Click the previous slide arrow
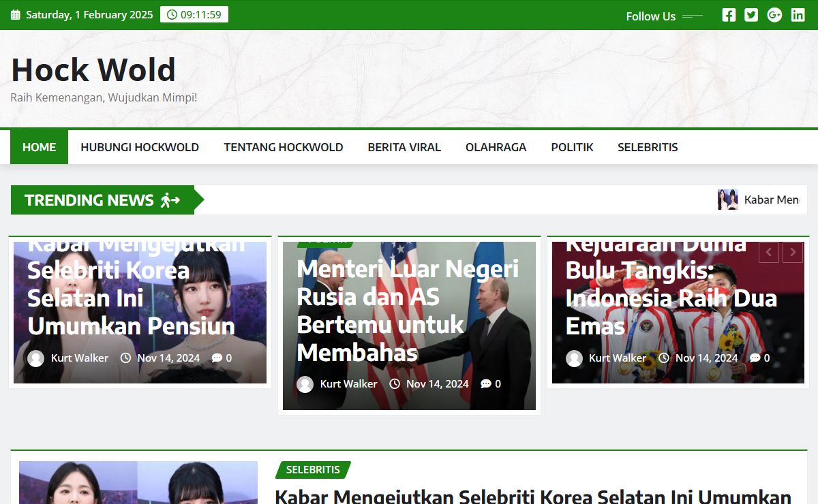This screenshot has height=504, width=818. click(x=769, y=253)
